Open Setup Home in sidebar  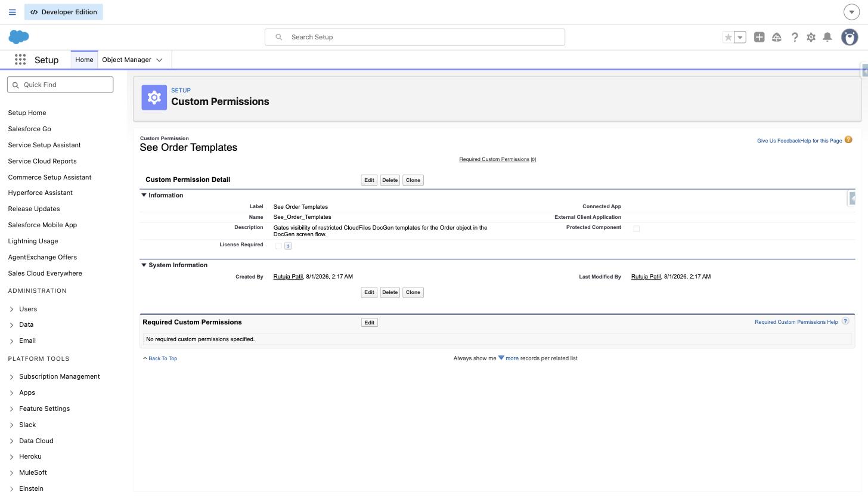[27, 113]
